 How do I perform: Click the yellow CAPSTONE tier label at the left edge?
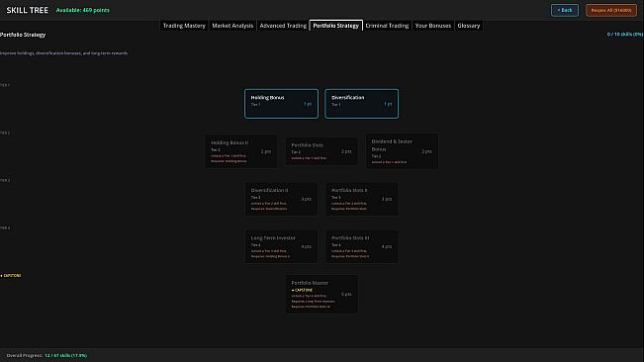point(11,275)
